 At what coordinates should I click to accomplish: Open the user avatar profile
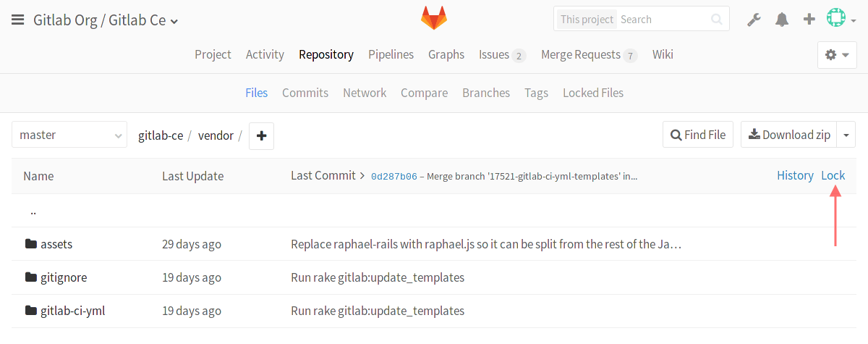[x=837, y=18]
